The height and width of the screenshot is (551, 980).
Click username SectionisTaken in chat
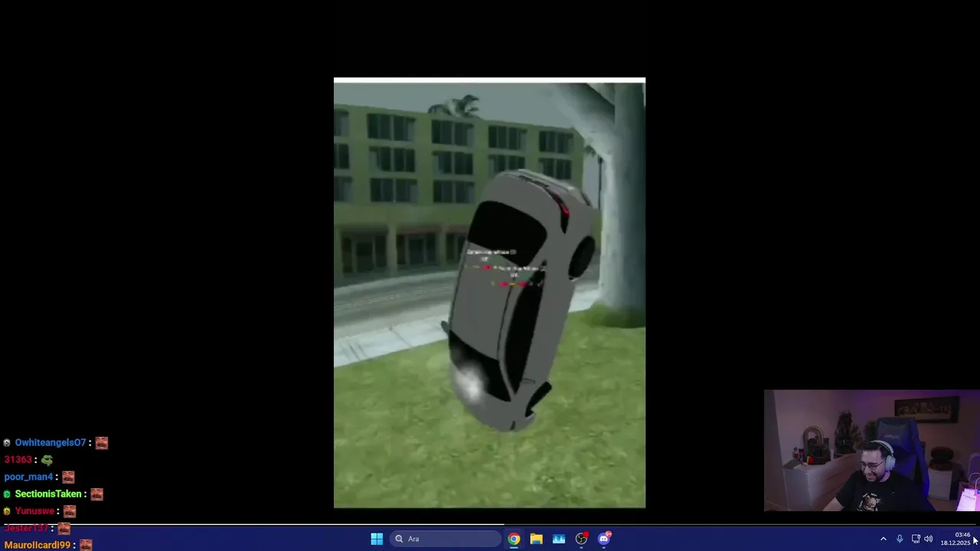[x=48, y=494]
